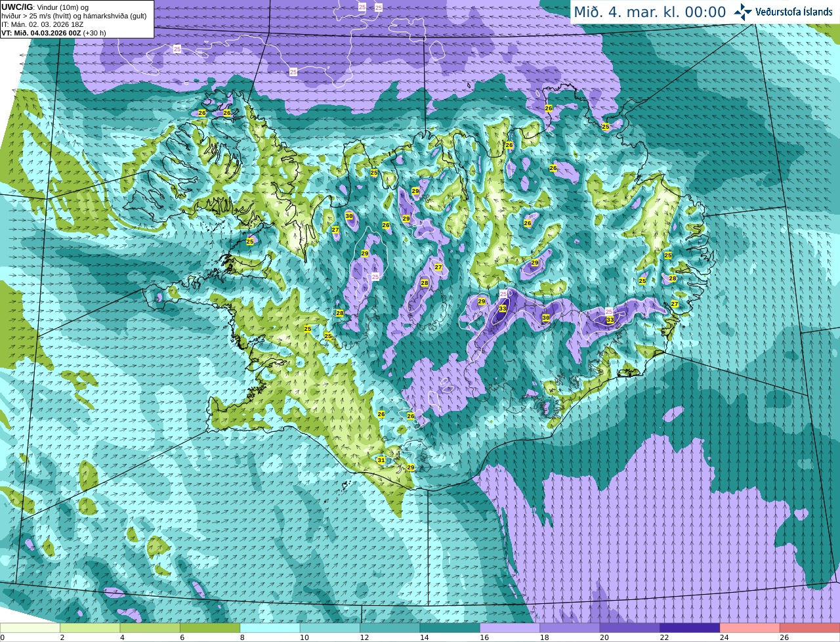This screenshot has height=642, width=840.
Task: Click the '2' tick value on the color scale
Action: (62, 637)
